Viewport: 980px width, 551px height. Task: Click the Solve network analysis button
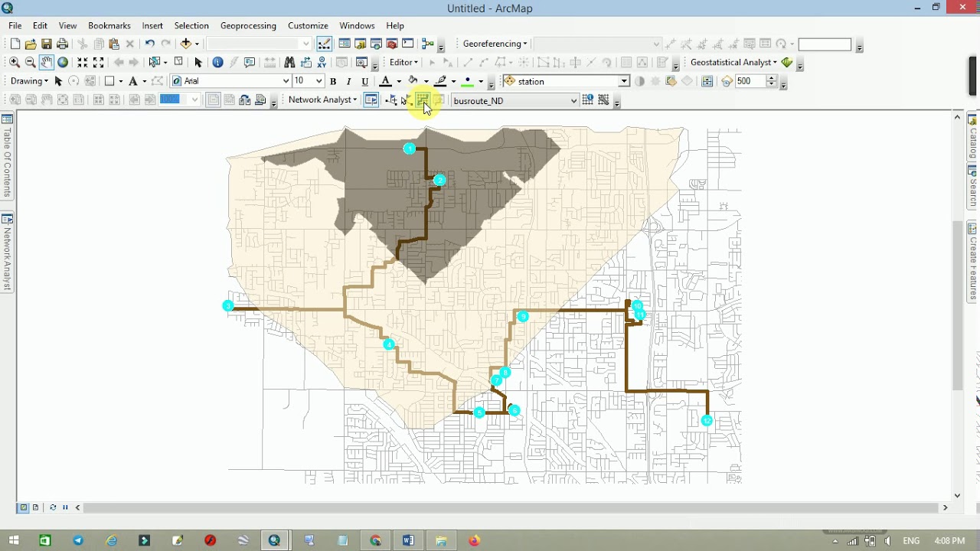coord(423,99)
